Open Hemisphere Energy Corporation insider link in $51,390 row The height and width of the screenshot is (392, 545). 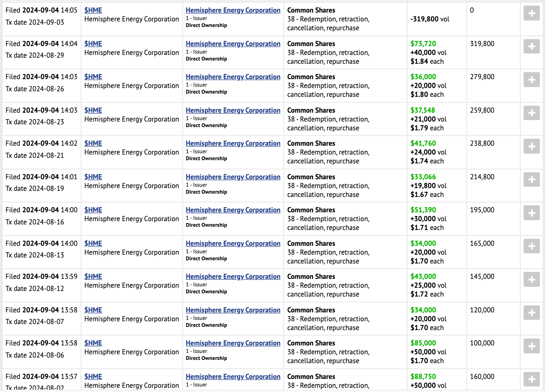click(233, 210)
